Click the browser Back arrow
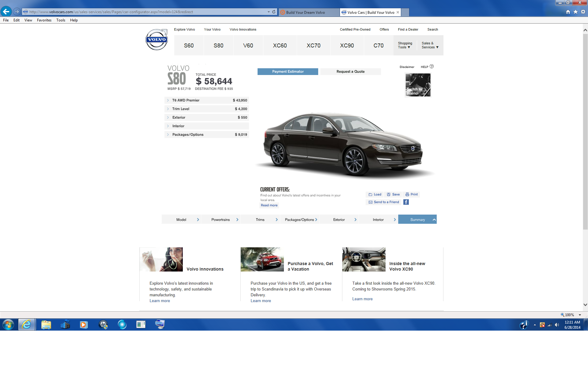The image size is (588, 371). tap(6, 12)
